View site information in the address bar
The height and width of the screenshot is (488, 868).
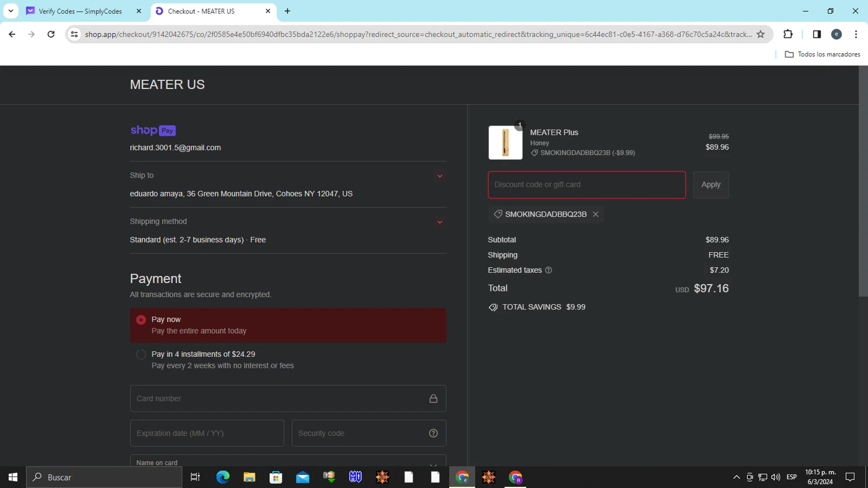(74, 34)
